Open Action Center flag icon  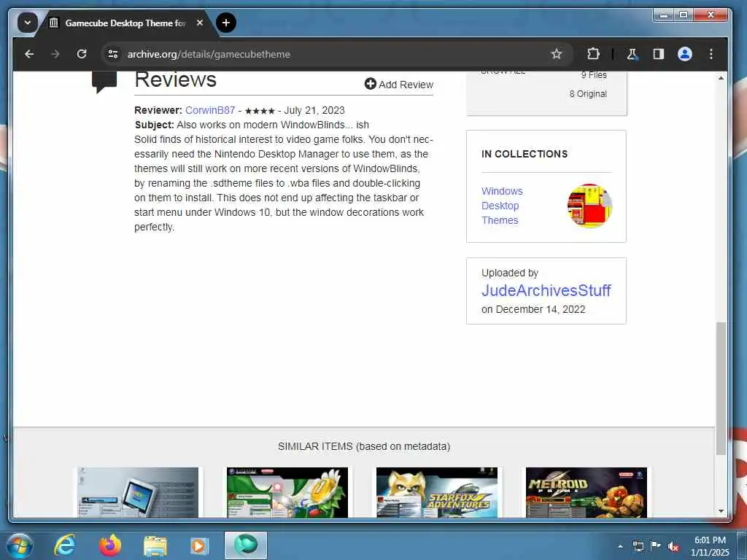pyautogui.click(x=656, y=545)
